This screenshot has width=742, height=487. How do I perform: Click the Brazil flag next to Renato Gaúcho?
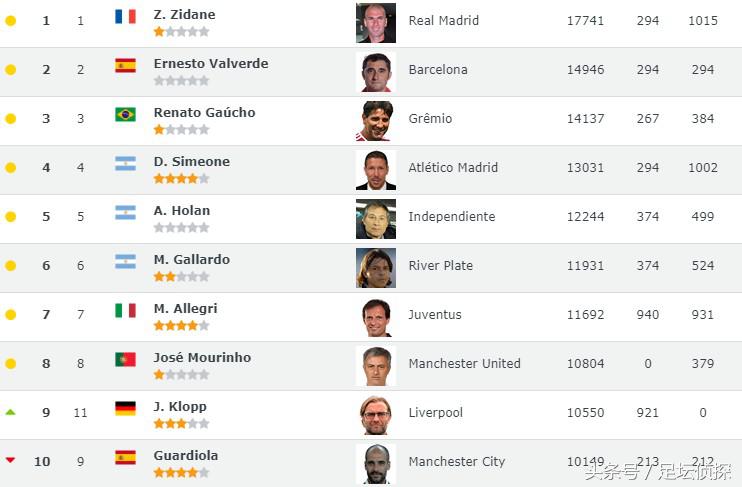125,114
